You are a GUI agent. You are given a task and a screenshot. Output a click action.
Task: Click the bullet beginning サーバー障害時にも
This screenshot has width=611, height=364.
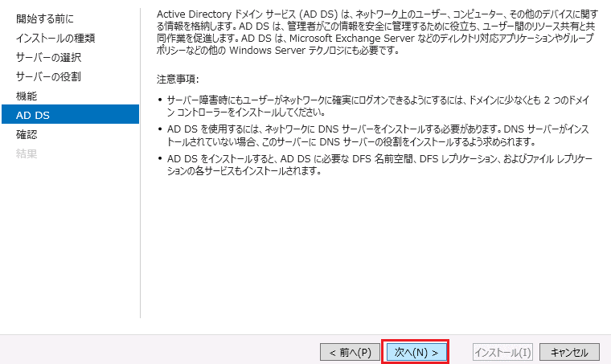378,106
